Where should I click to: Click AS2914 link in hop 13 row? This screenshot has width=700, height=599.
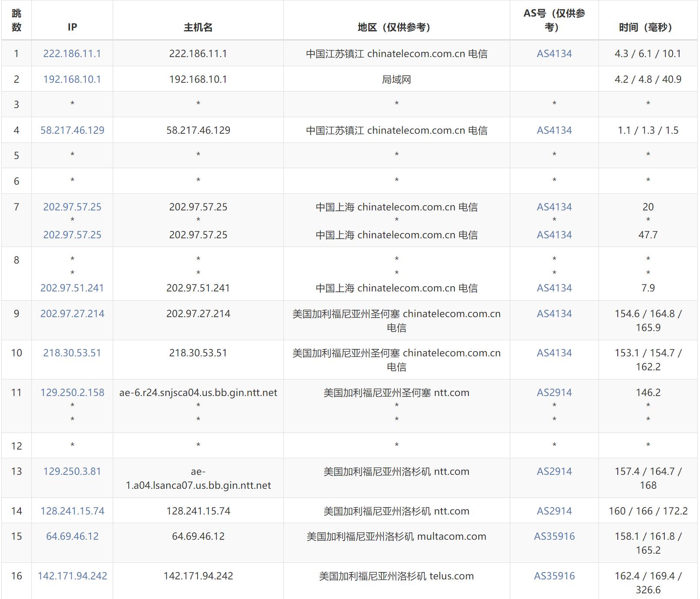554,471
